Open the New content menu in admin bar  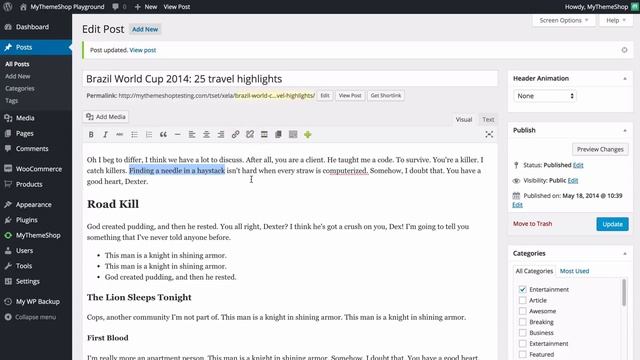pyautogui.click(x=146, y=7)
